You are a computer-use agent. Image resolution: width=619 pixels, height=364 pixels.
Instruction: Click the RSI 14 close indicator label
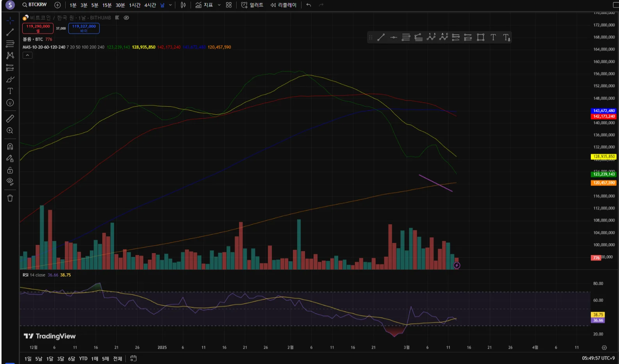34,275
